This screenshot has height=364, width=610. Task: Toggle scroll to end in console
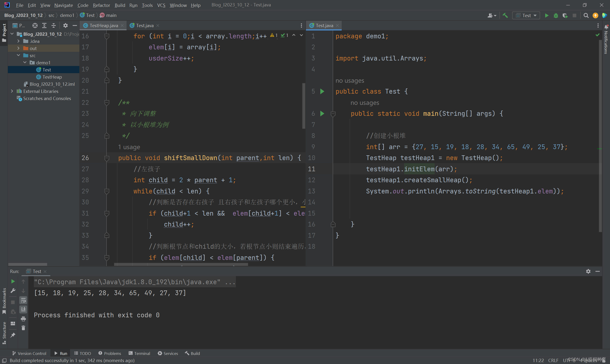23,309
